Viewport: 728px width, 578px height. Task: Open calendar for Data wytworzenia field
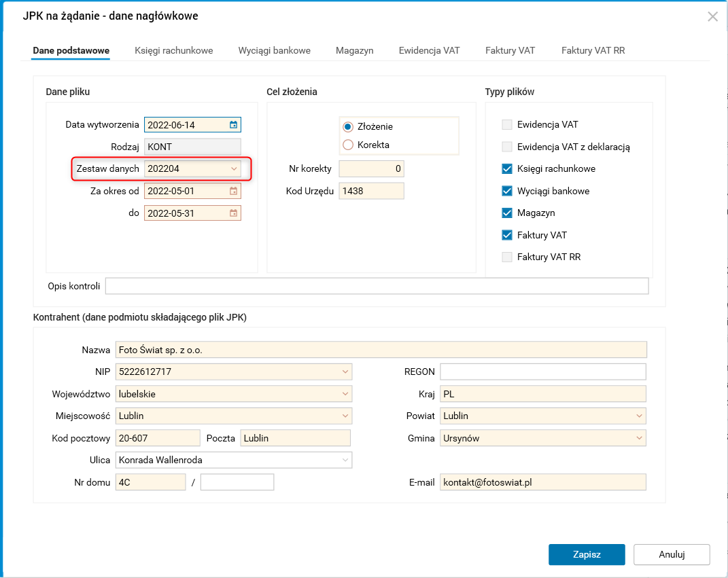(233, 125)
